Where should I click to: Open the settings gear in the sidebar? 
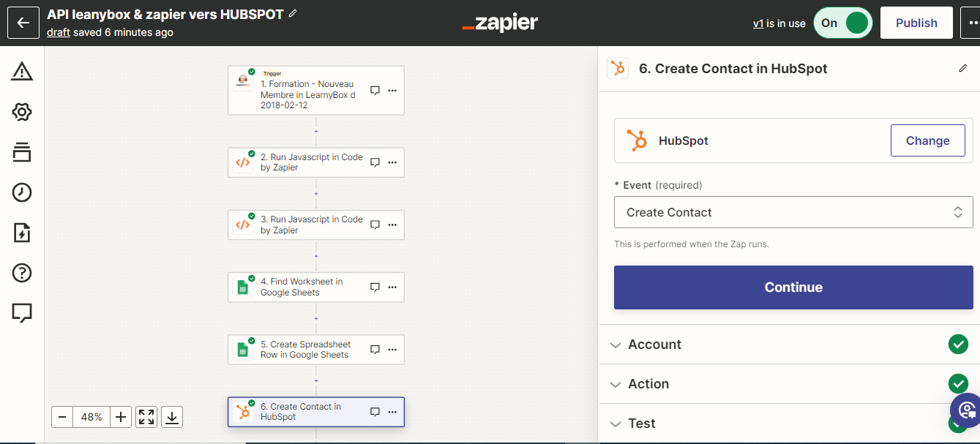click(22, 112)
